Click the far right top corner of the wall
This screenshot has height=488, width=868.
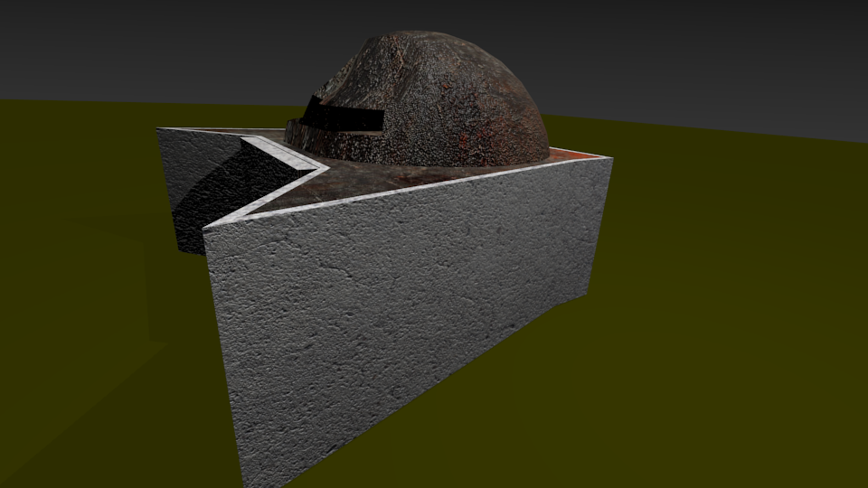coord(611,159)
